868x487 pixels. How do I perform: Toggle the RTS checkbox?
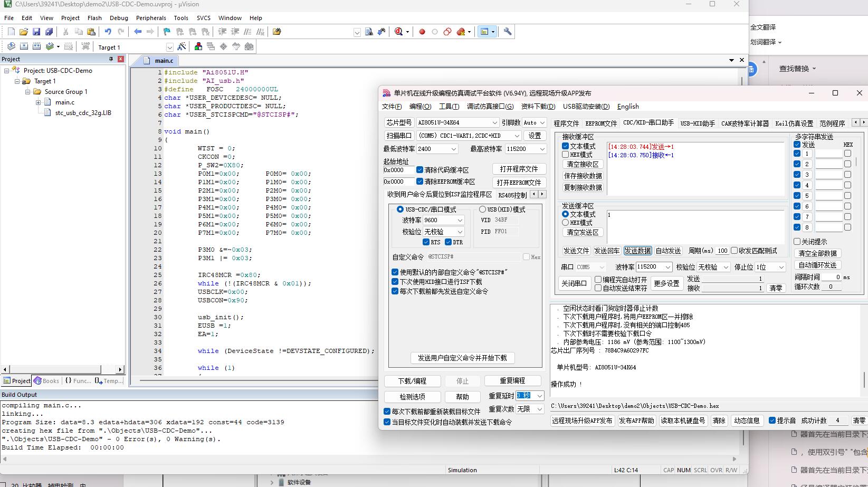(x=426, y=242)
